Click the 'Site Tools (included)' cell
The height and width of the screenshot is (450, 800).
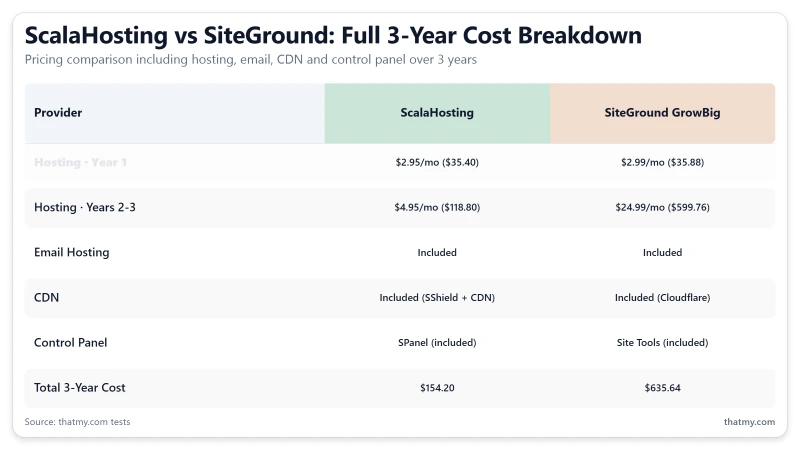tap(662, 342)
